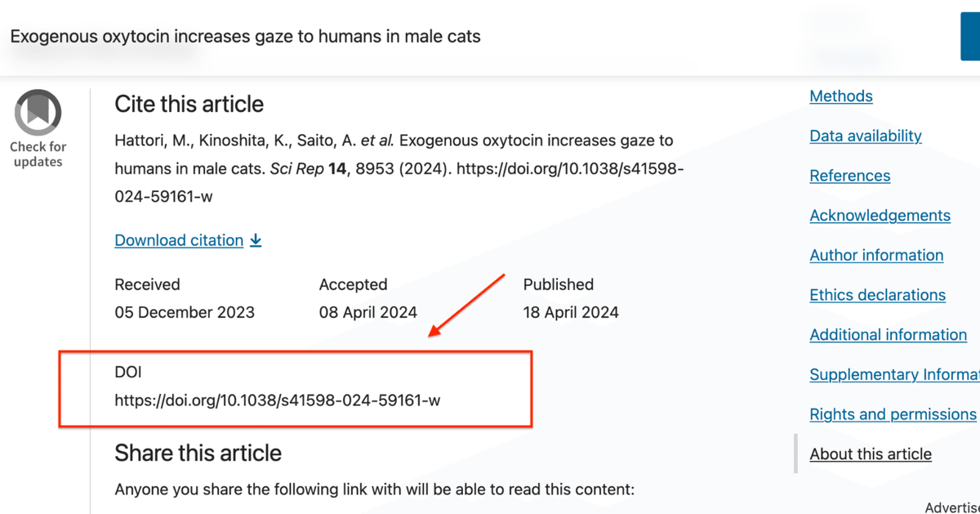The image size is (980, 514).
Task: Jump to Ethics declarations
Action: [x=877, y=295]
